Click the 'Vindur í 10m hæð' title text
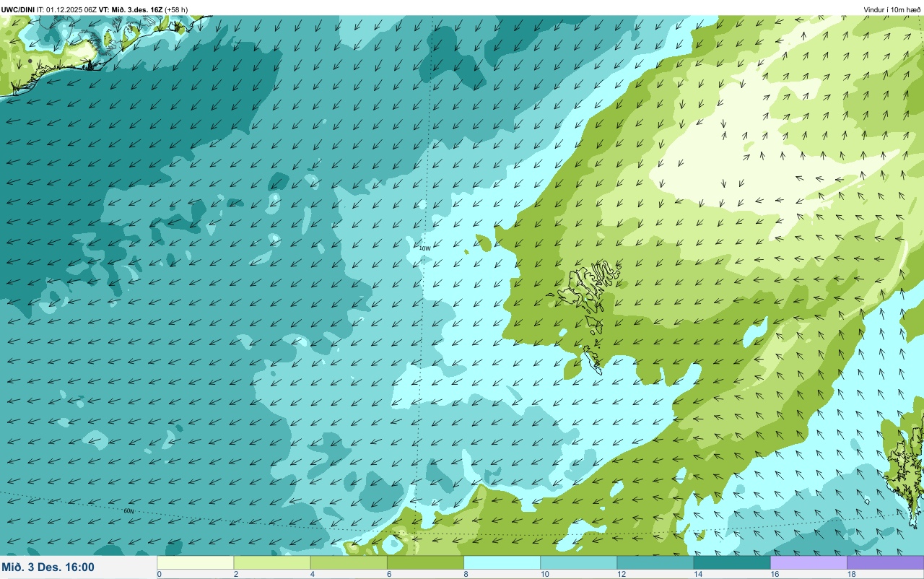 point(892,9)
